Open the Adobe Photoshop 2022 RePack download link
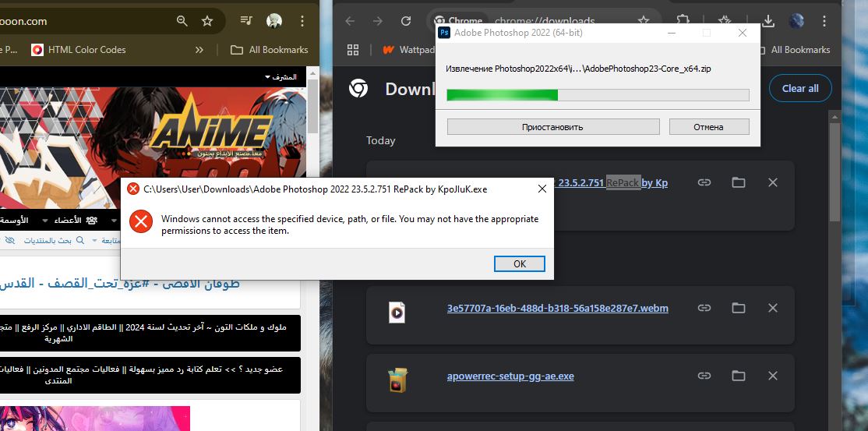 [x=611, y=183]
